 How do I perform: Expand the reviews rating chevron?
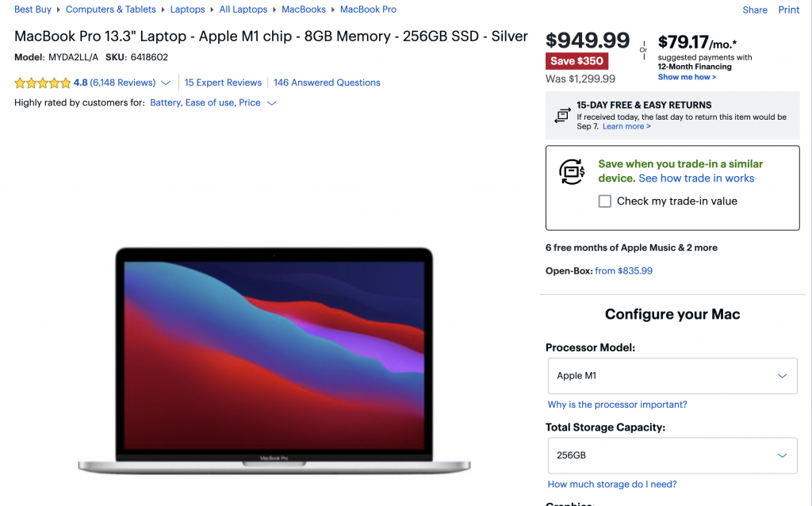166,82
